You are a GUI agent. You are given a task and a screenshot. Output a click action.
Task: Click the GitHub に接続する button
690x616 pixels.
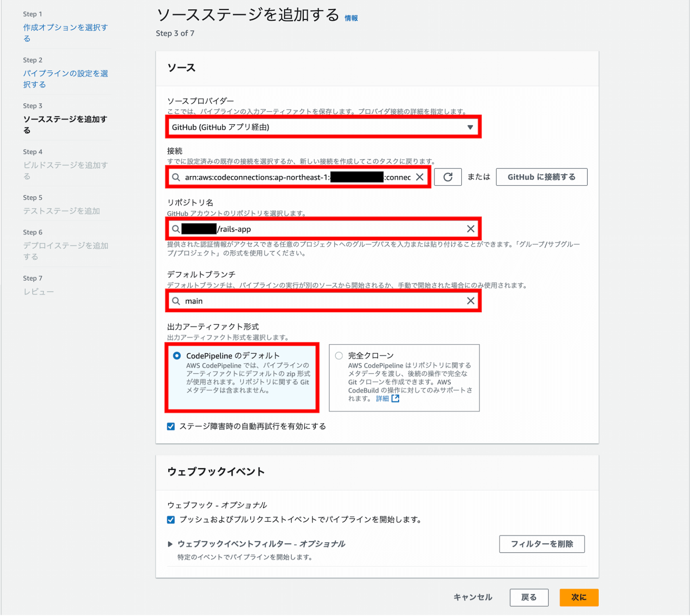click(542, 177)
